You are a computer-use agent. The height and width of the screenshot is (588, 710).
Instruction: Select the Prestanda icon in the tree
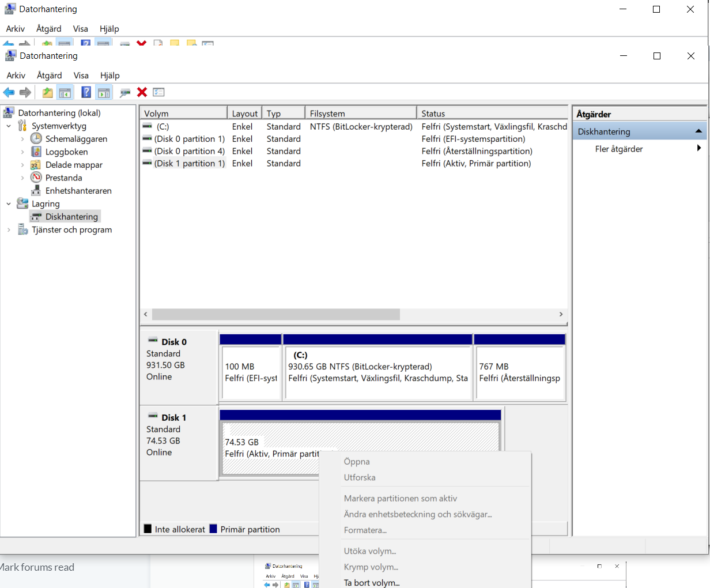pos(36,178)
